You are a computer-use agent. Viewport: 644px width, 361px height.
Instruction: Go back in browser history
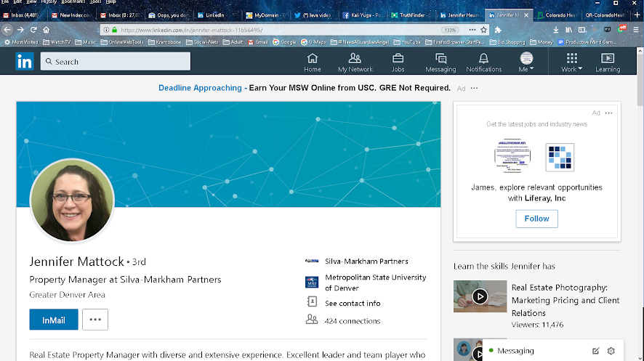coord(7,30)
